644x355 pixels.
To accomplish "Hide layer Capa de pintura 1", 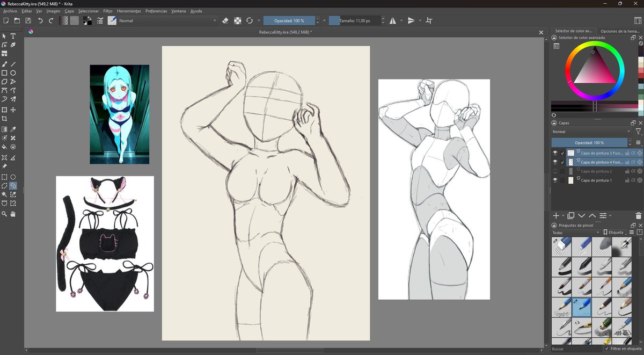I will [x=555, y=180].
